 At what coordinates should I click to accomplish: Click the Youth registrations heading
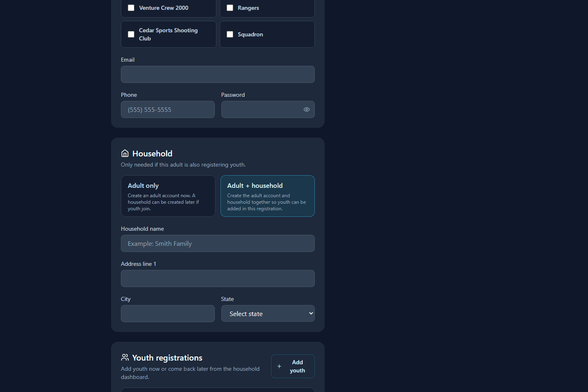point(167,358)
